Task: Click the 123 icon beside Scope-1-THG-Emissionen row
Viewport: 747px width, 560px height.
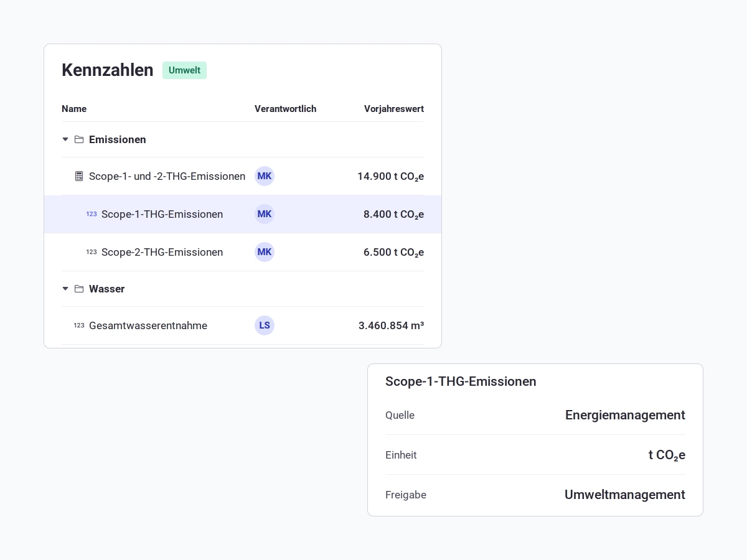Action: pyautogui.click(x=92, y=214)
